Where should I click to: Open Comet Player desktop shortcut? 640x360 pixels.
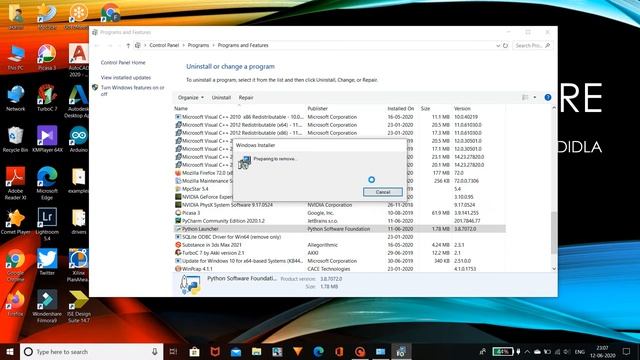(x=16, y=222)
